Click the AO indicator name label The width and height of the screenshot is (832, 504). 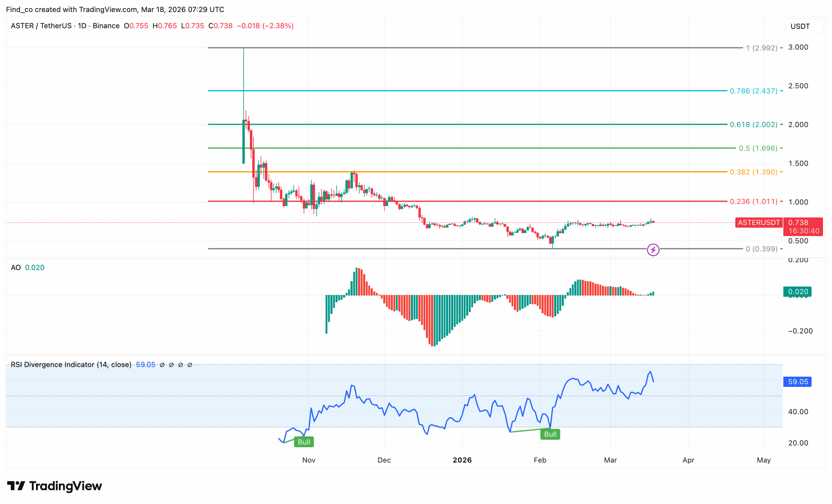(16, 267)
